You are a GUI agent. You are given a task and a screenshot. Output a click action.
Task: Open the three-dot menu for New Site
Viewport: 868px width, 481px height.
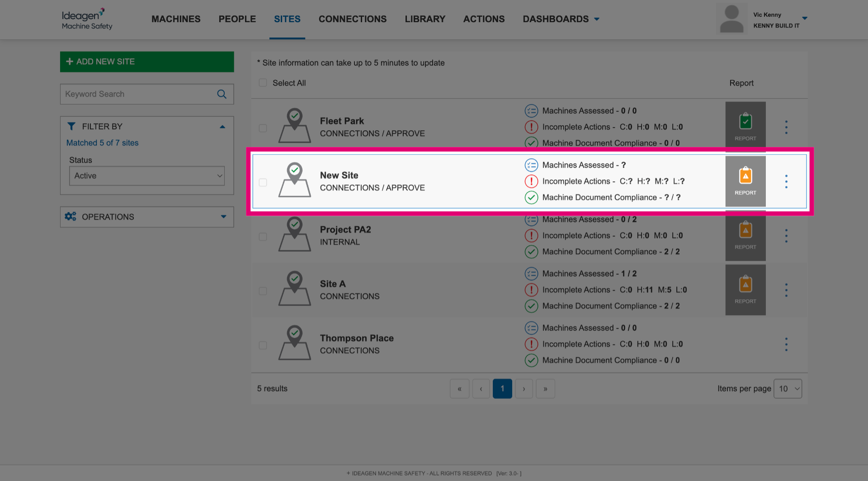(x=786, y=181)
